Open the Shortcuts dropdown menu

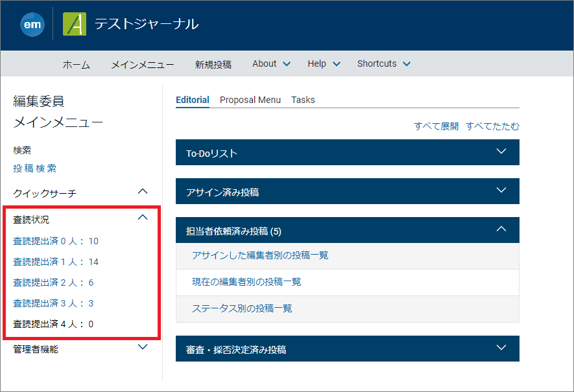tap(383, 63)
